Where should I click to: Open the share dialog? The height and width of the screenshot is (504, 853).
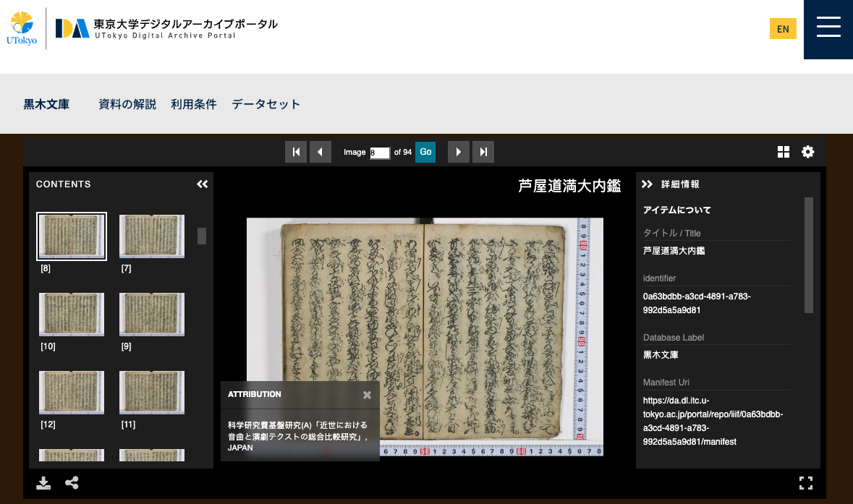pos(72,483)
